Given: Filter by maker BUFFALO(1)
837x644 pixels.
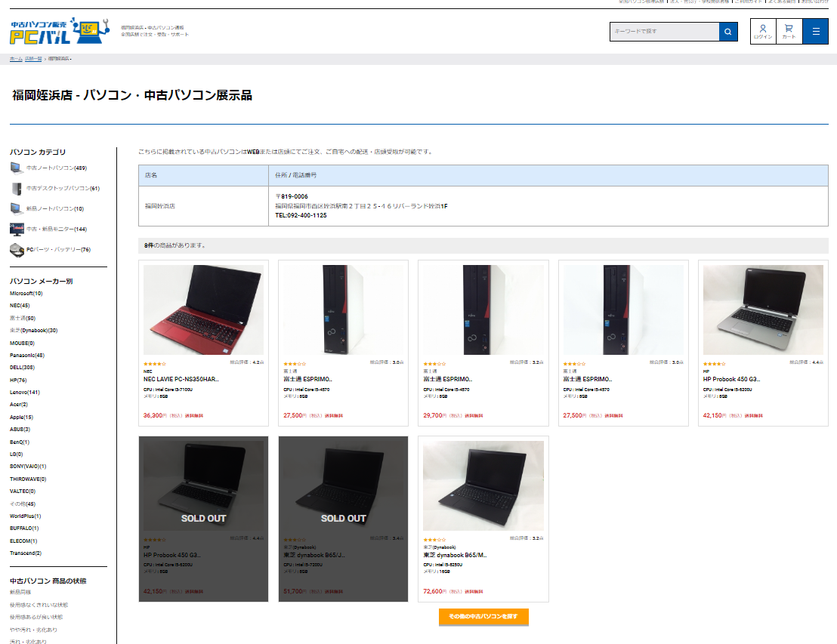Looking at the screenshot, I should click(24, 528).
